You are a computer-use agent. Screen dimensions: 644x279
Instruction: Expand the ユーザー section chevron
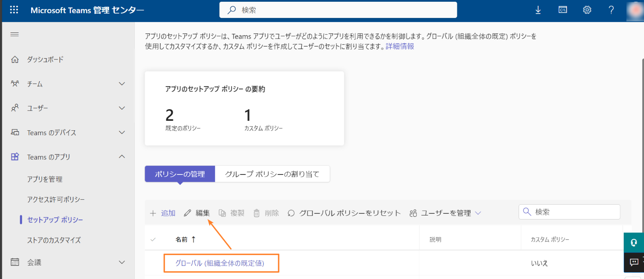coord(121,108)
